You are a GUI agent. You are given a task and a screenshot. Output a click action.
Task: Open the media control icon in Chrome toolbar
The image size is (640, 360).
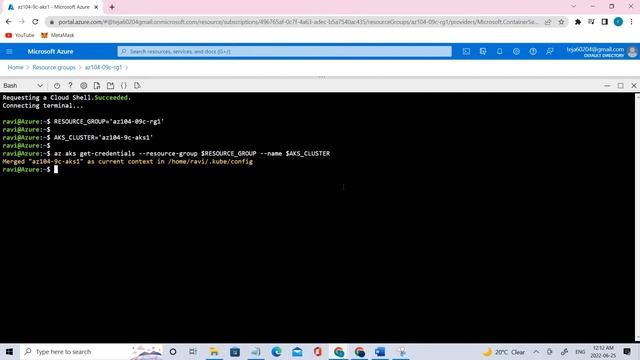591,22
